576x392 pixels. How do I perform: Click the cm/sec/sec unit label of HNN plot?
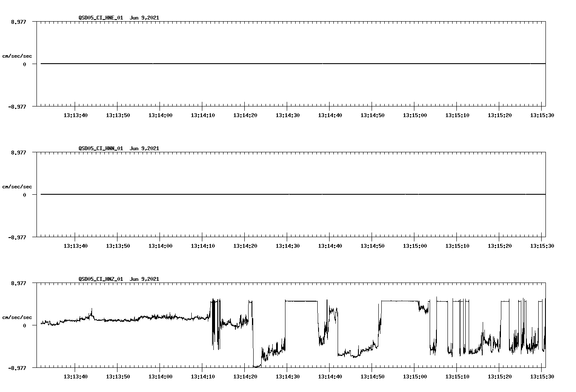coord(17,187)
